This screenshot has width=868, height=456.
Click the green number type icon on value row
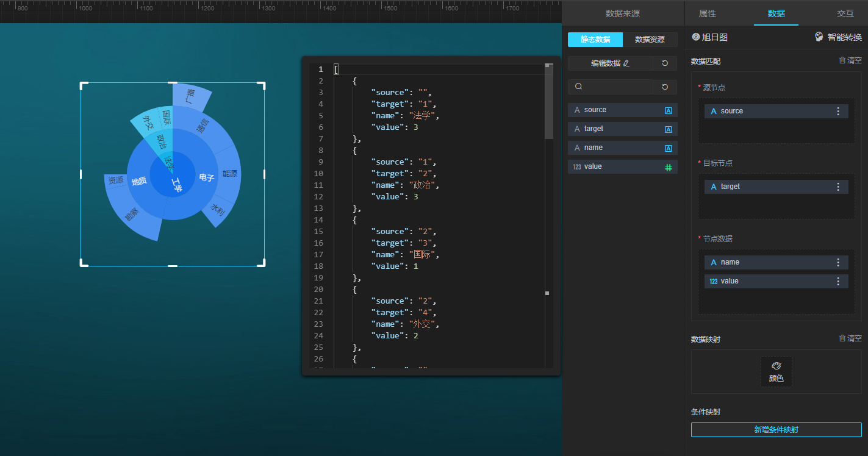(669, 167)
